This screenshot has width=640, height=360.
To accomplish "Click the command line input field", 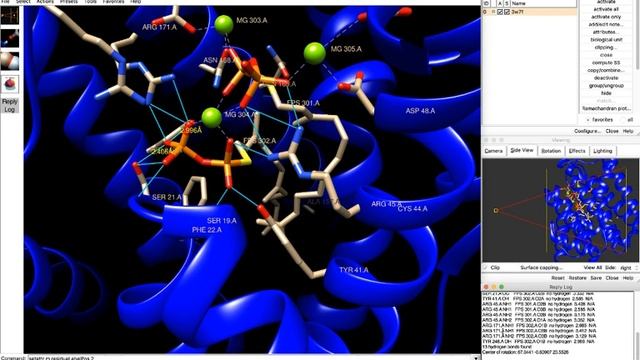I will (x=249, y=358).
